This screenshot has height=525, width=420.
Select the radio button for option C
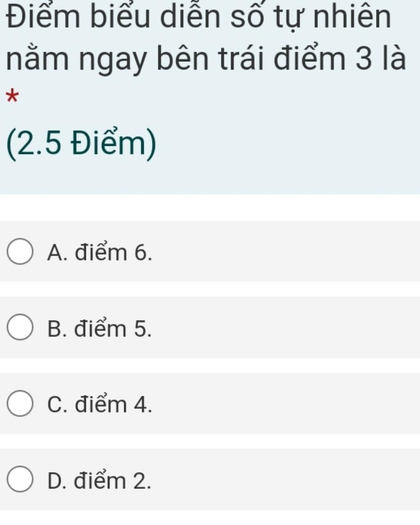pyautogui.click(x=20, y=404)
